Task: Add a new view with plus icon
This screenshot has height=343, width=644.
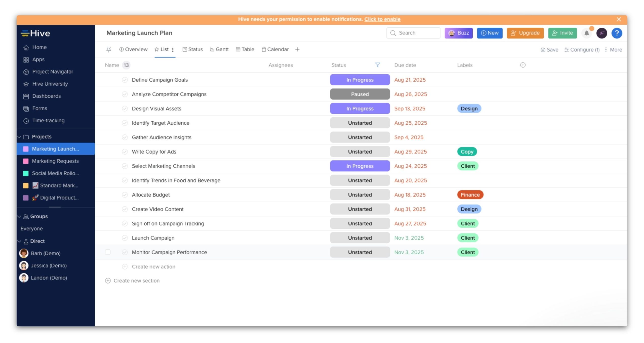Action: pos(297,50)
